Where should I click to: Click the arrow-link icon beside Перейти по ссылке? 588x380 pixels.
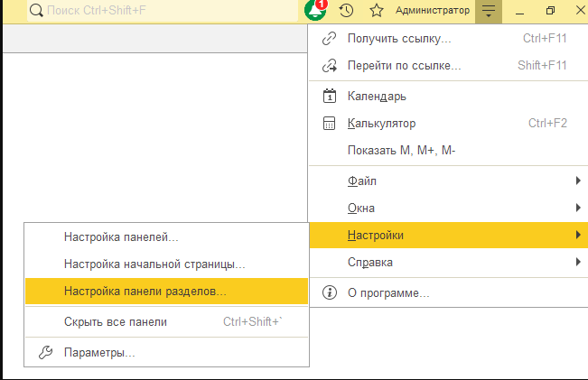click(330, 66)
